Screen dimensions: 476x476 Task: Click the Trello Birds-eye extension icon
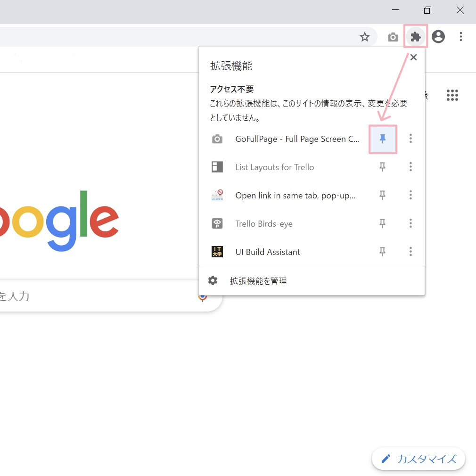217,223
